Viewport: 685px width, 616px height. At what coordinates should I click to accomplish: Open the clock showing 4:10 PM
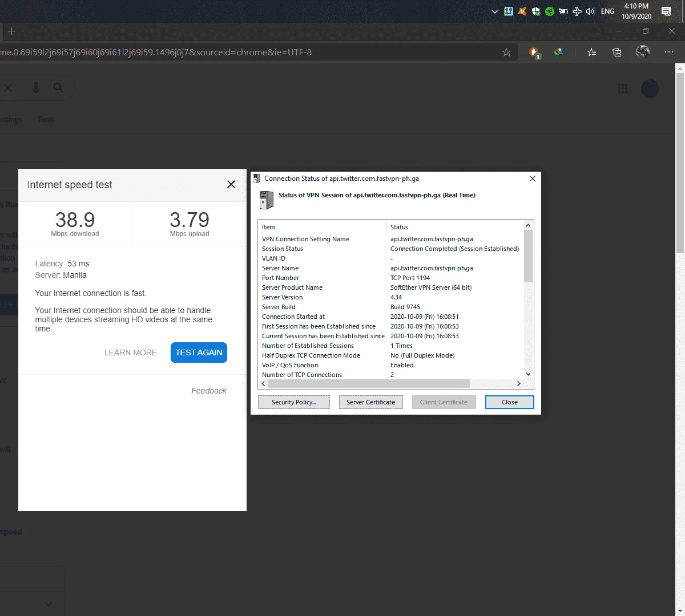point(636,11)
